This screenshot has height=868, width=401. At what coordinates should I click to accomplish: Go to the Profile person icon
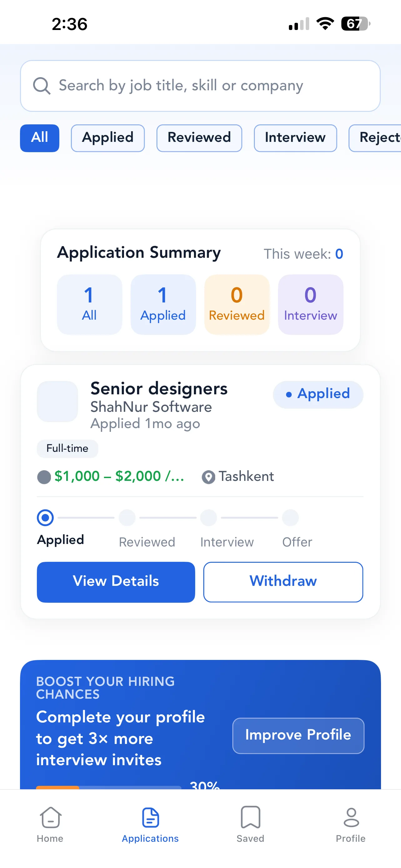click(351, 817)
